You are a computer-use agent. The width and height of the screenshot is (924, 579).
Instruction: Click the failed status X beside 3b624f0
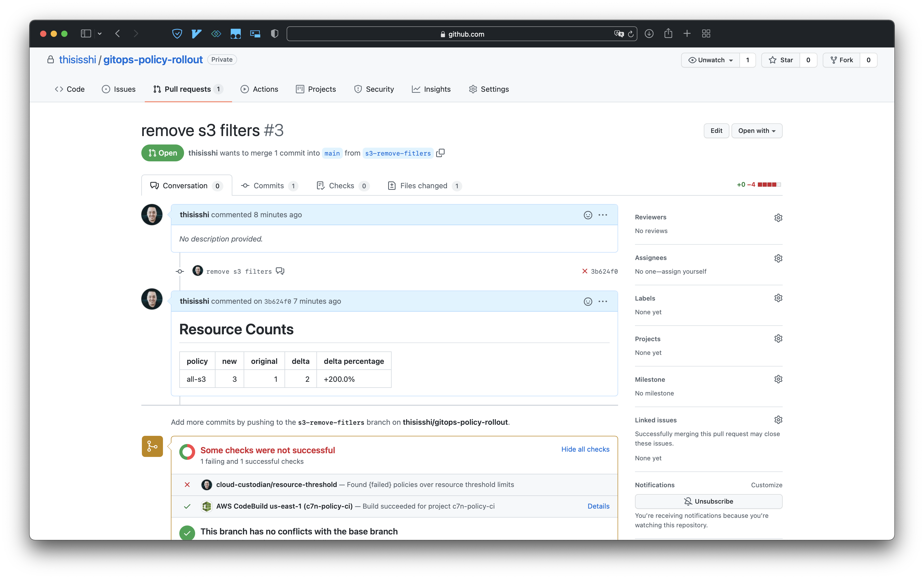click(x=584, y=271)
